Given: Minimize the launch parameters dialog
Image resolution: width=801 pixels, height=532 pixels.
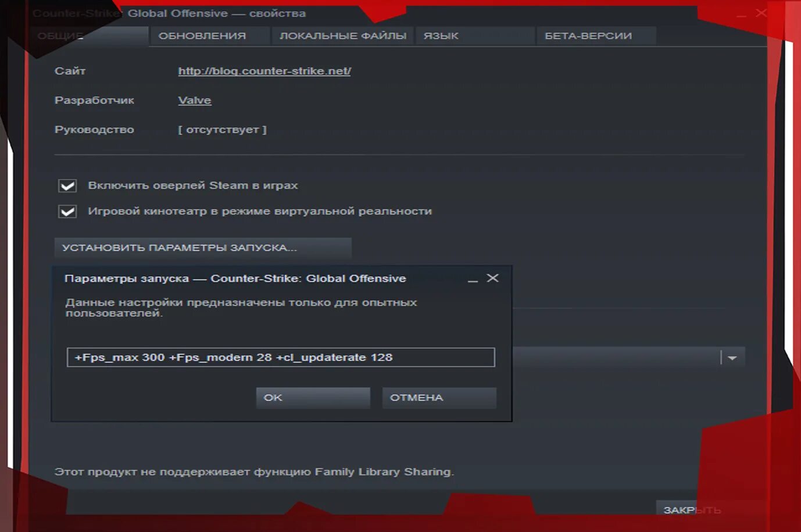Looking at the screenshot, I should pos(473,279).
